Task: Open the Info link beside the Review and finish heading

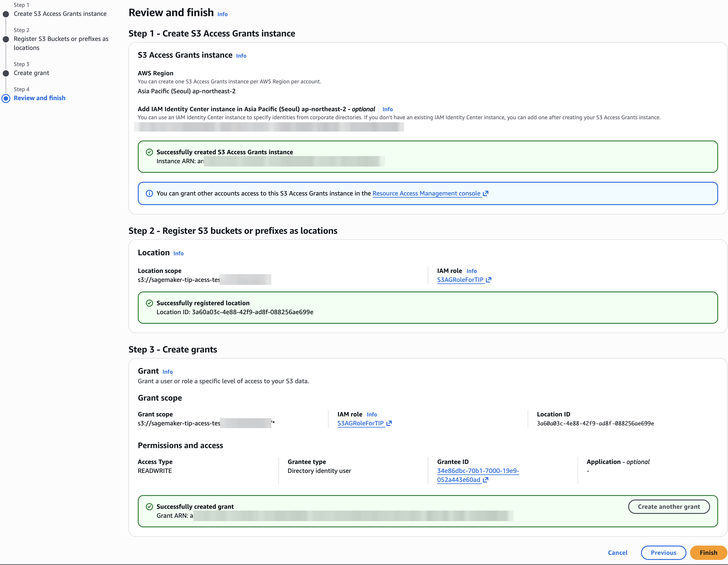Action: tap(222, 14)
